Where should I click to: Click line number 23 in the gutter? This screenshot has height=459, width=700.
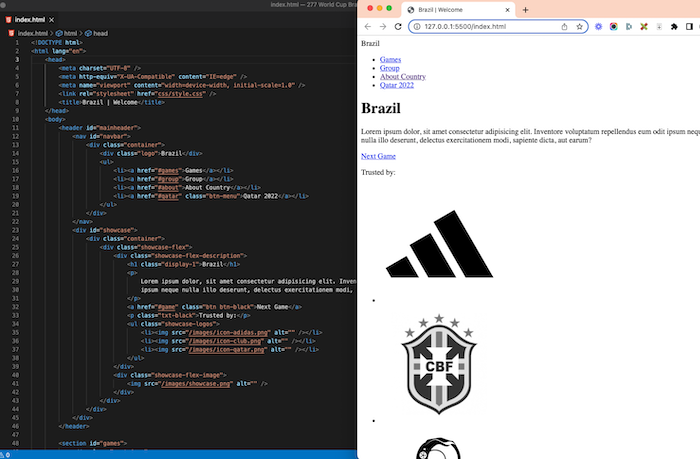(16, 230)
